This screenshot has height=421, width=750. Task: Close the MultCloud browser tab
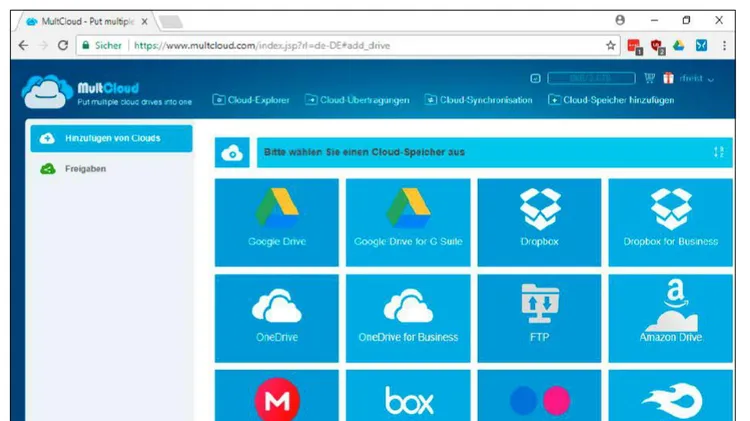[144, 22]
